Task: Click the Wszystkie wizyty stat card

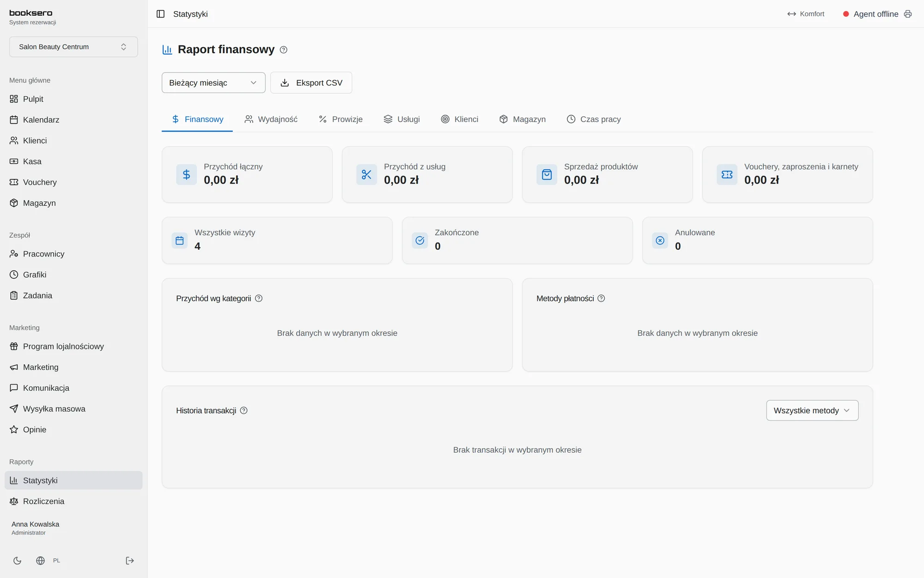Action: click(277, 240)
